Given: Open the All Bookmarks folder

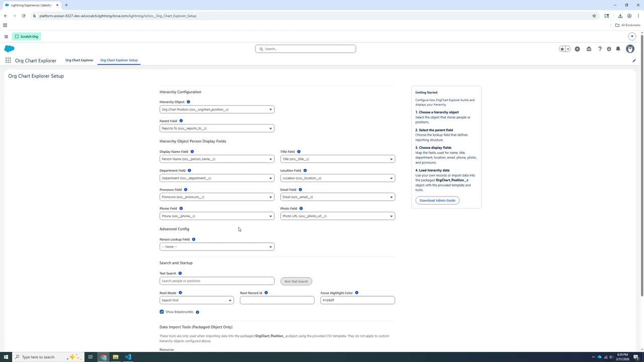Looking at the screenshot, I should [x=627, y=25].
